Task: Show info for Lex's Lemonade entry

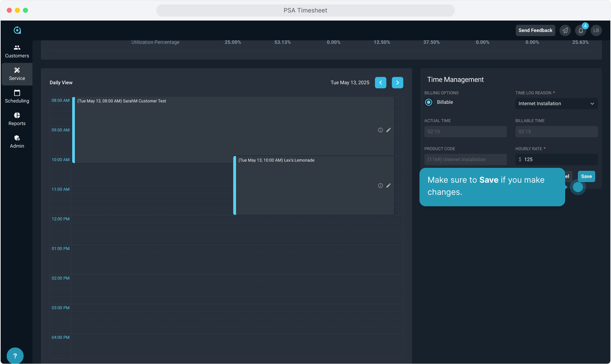Action: click(x=380, y=186)
